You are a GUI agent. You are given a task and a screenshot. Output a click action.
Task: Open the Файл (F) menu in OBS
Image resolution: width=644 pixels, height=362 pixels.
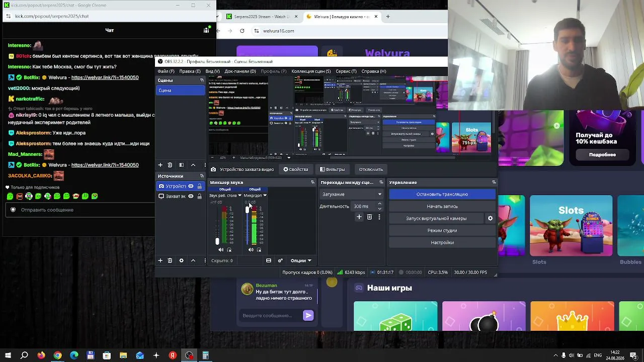[166, 71]
